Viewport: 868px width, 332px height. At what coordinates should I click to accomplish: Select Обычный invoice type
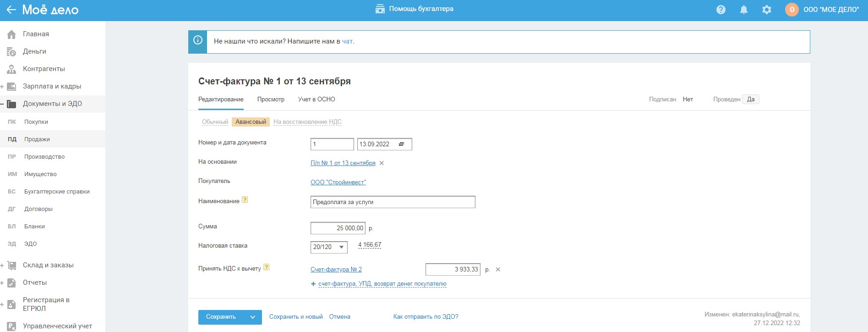pyautogui.click(x=215, y=122)
